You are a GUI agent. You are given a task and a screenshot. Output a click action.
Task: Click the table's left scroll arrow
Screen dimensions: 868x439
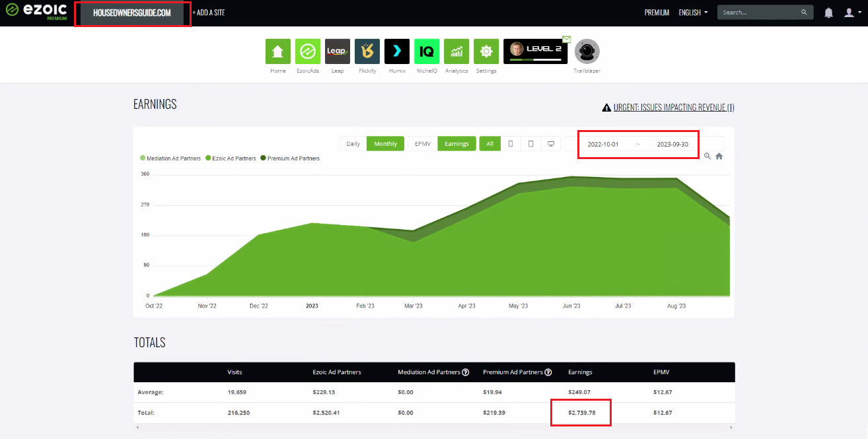(136, 427)
